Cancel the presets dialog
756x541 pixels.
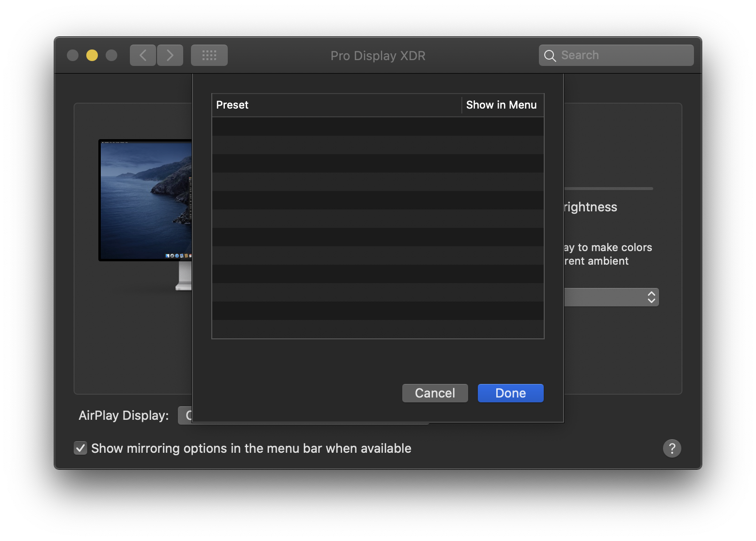coord(435,393)
